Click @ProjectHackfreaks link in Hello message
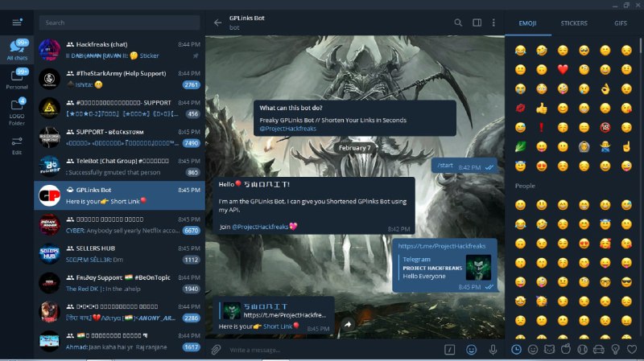 point(260,227)
